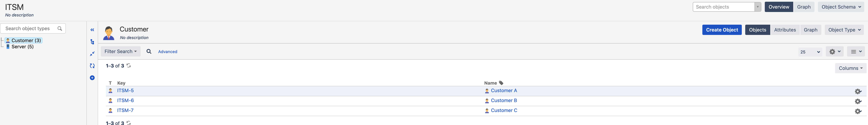This screenshot has width=868, height=125.
Task: Open the ITSM-6 object link
Action: coord(125,100)
